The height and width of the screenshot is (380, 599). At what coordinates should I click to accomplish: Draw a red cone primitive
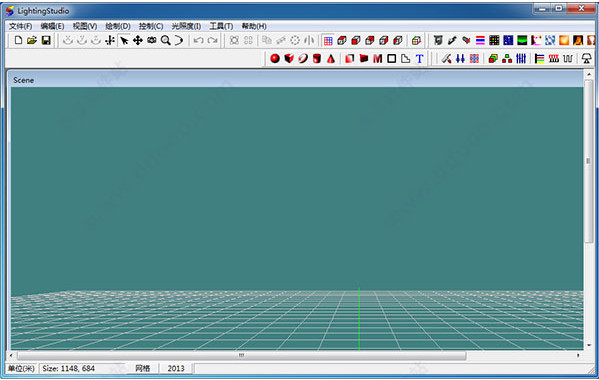[x=331, y=58]
